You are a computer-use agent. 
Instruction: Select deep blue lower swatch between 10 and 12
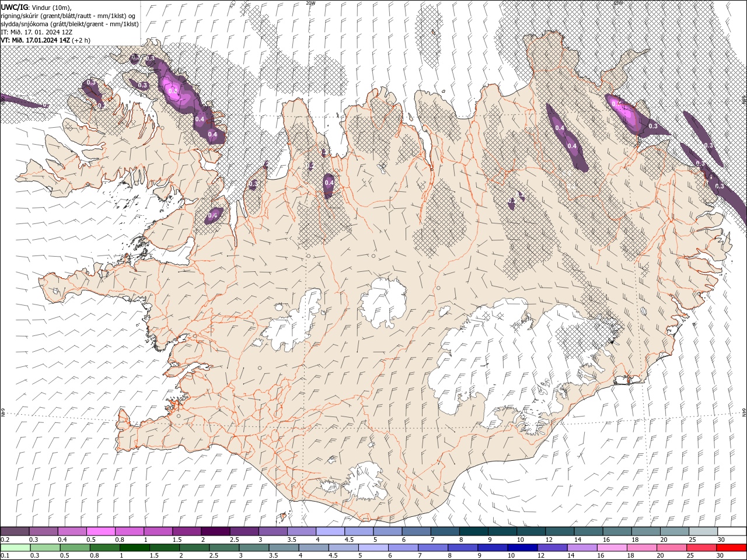click(x=522, y=548)
